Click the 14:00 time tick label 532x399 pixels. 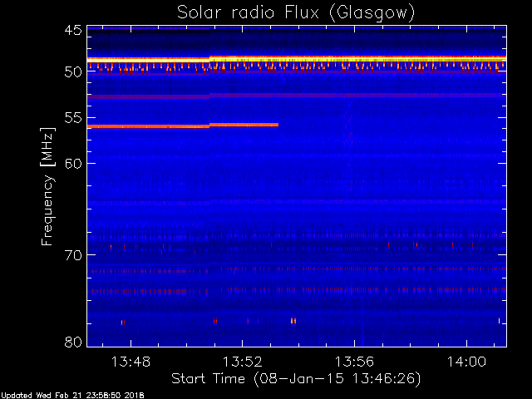coord(466,362)
